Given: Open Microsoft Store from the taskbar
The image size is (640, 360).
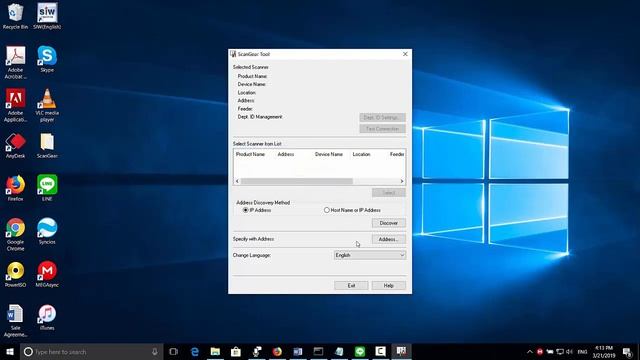Looking at the screenshot, I should point(236,351).
